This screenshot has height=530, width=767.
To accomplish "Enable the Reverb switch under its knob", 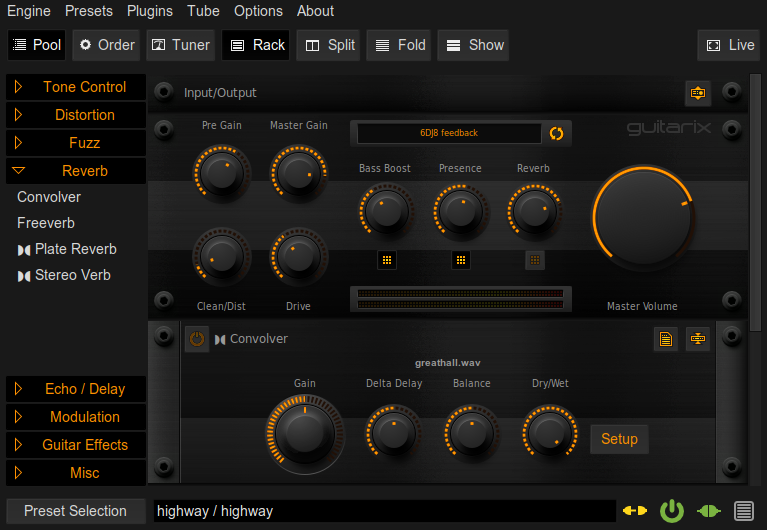I will click(535, 260).
